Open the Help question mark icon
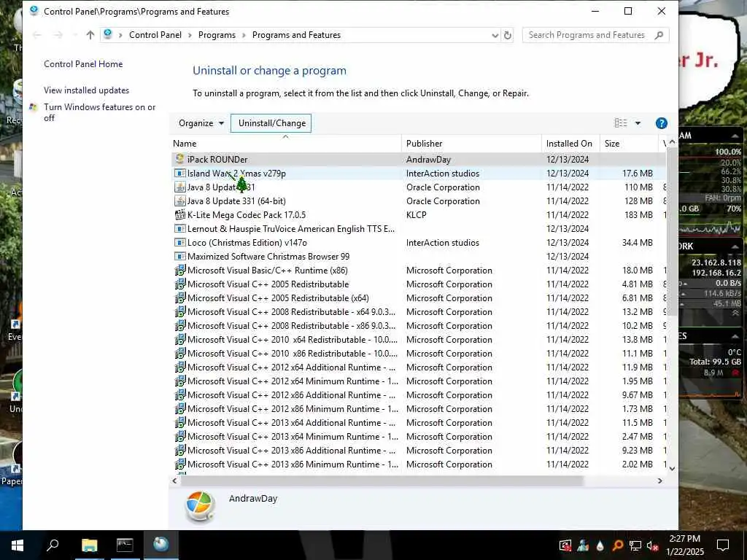 pos(661,123)
